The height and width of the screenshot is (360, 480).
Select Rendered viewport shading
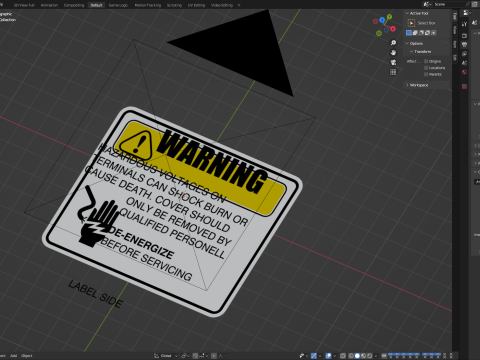click(369, 356)
